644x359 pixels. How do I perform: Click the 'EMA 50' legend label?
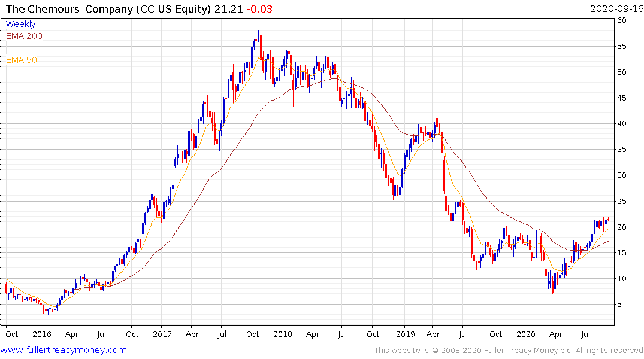pos(22,60)
